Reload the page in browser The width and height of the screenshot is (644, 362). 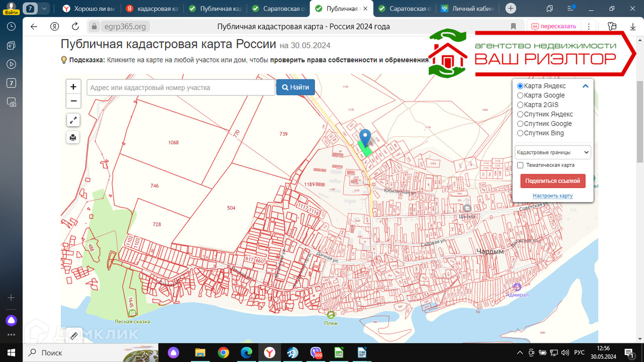point(75,27)
